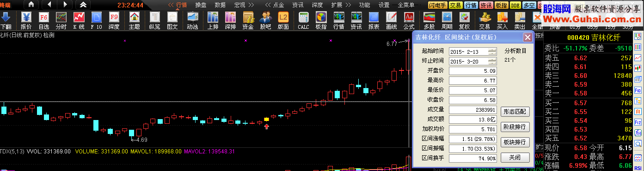Go back with left arrow button
This screenshot has height=171, width=644.
point(49,5)
